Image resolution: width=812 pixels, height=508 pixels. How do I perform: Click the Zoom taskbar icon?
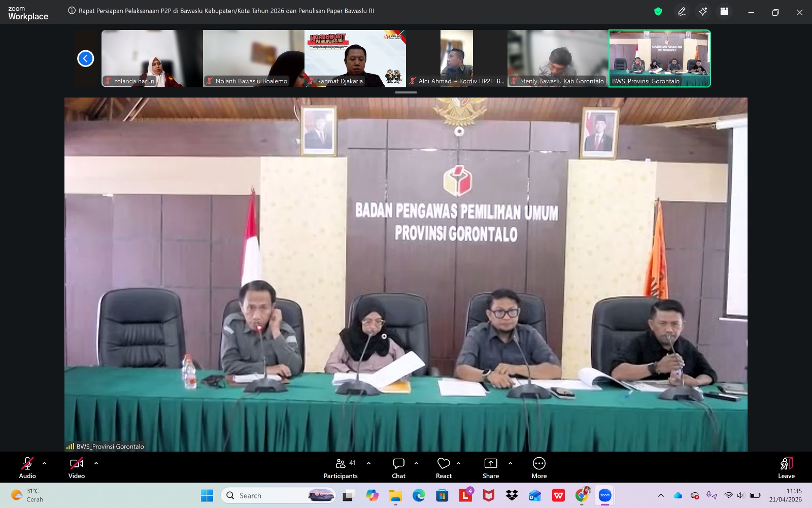point(605,495)
